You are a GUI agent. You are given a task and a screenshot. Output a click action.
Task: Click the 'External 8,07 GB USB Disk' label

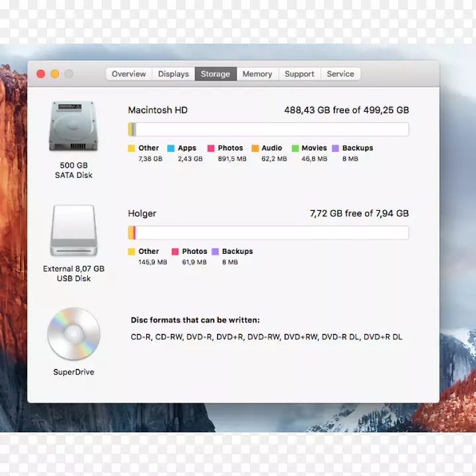click(74, 274)
